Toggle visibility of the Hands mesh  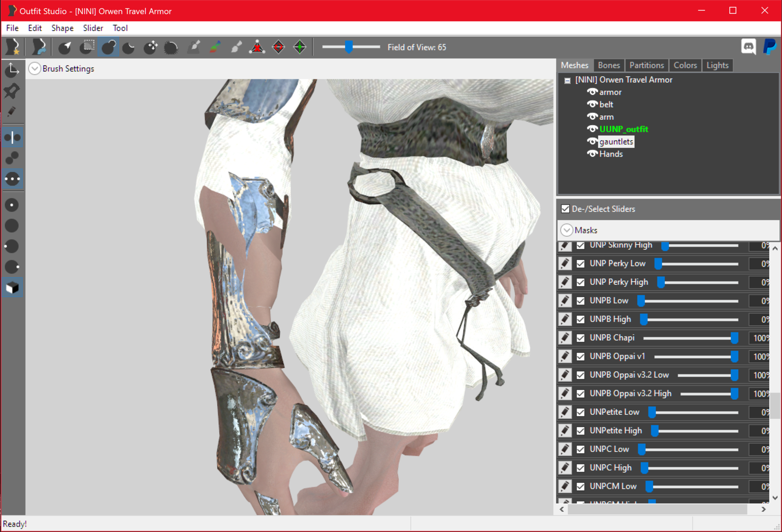click(x=592, y=154)
